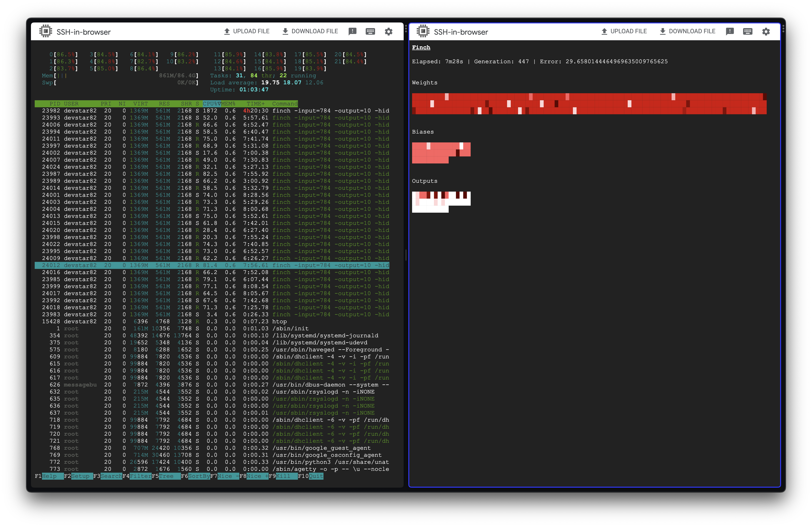The image size is (812, 527).
Task: Click the TIME+ column header in htop
Action: [256, 104]
